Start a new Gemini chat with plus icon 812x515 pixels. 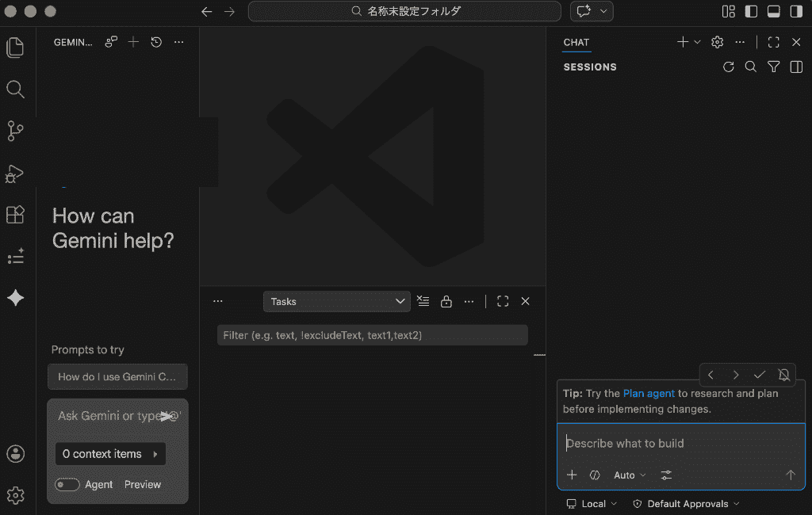[133, 42]
